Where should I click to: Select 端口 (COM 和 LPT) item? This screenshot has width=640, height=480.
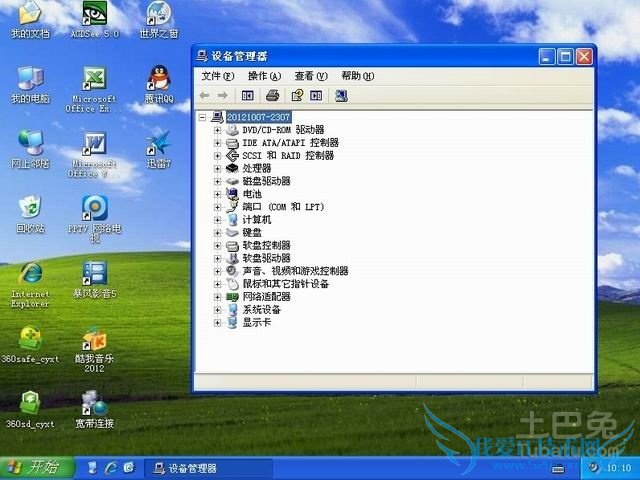point(283,207)
